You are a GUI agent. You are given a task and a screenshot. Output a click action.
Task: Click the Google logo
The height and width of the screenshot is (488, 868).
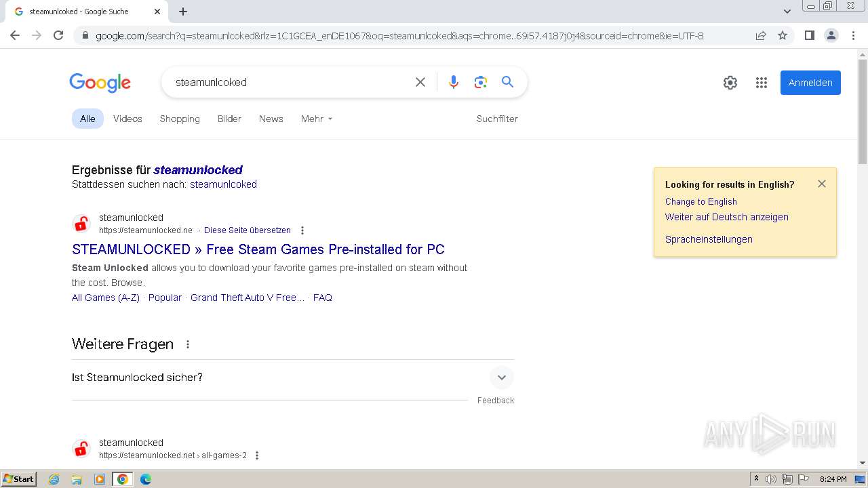[100, 83]
